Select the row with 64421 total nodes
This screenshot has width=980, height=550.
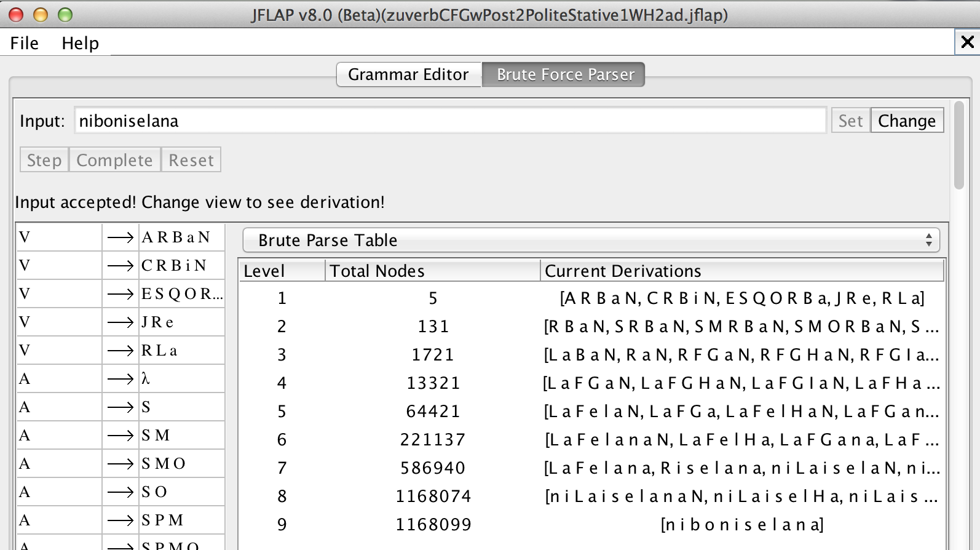click(591, 412)
